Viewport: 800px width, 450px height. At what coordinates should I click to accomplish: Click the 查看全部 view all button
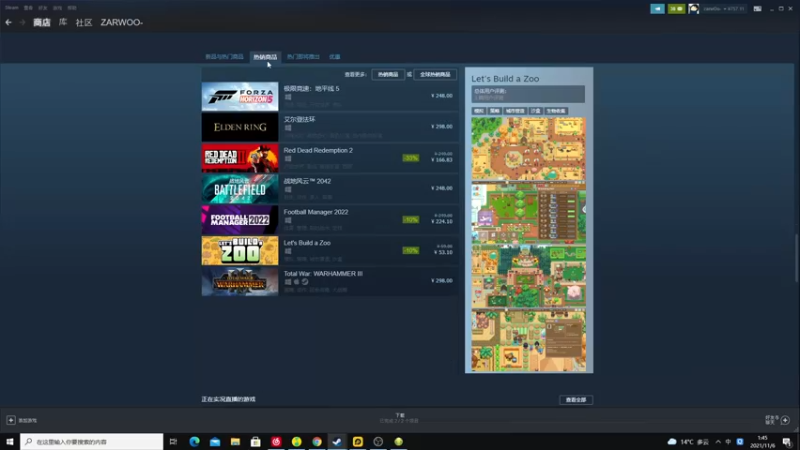coord(576,400)
